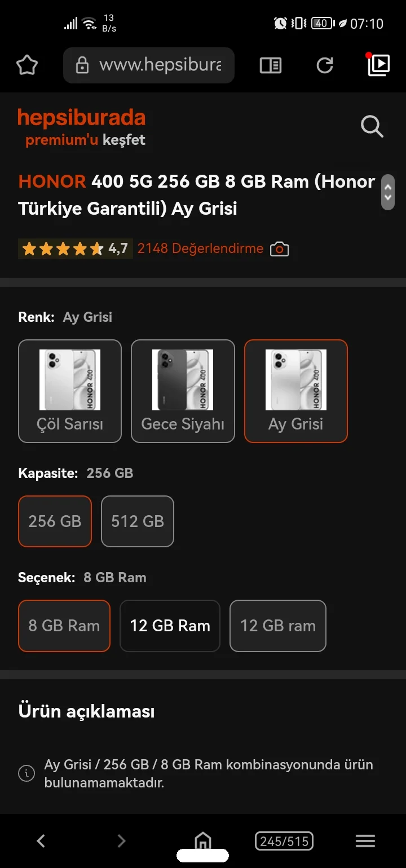Open reader mode from the address bar
Screen dimensions: 406x868
pos(271,65)
